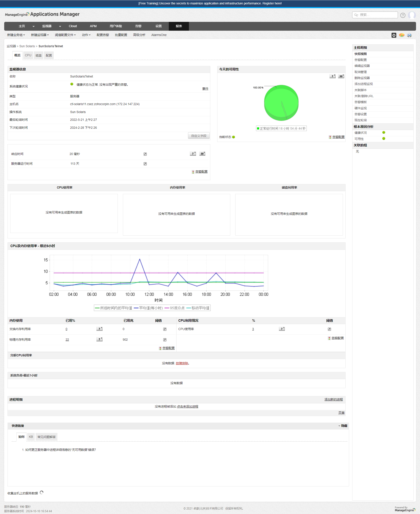Switch to the 配置 tab
Image resolution: width=420 pixels, height=514 pixels.
tap(49, 55)
